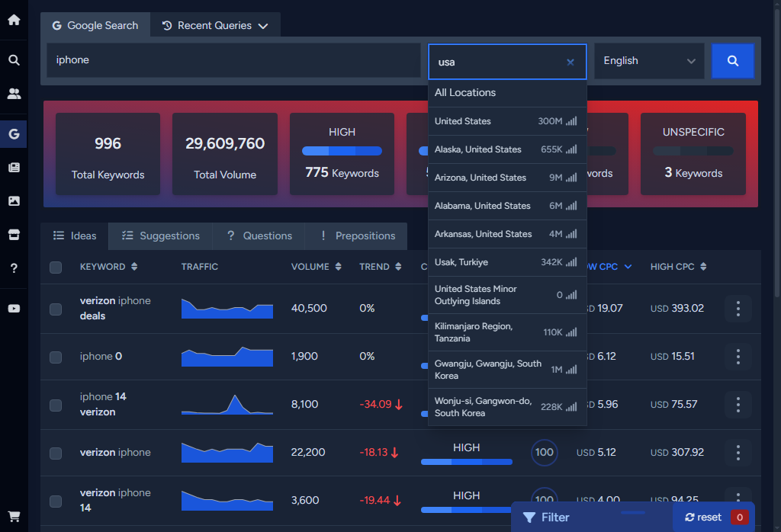Open the store sidebar icon
The width and height of the screenshot is (781, 532).
point(14,235)
